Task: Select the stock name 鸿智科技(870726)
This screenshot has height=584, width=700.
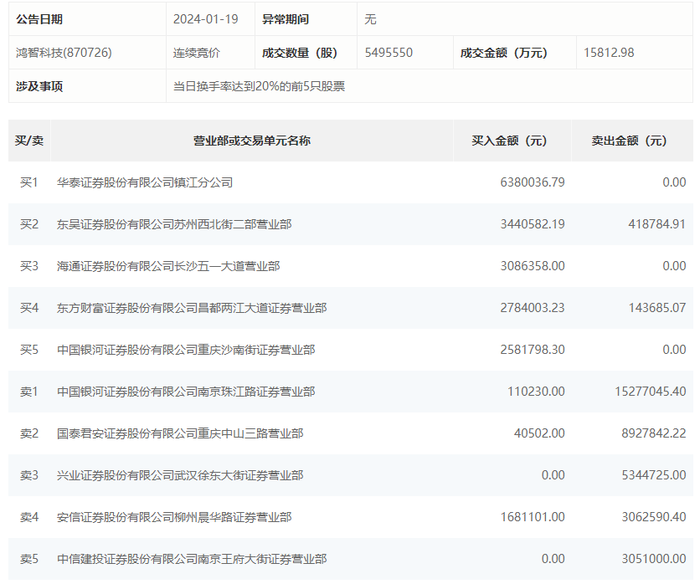Action: coord(64,53)
